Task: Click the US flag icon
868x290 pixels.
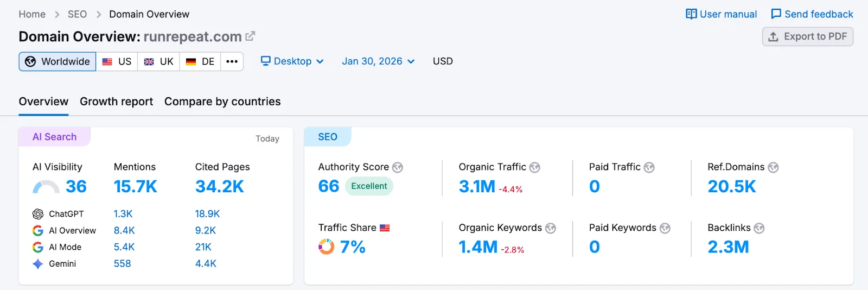Action: tap(107, 61)
